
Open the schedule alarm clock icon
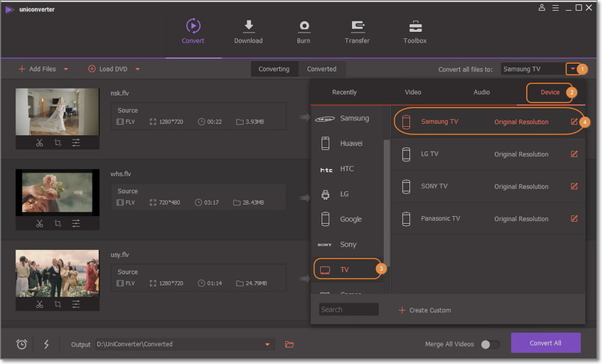pyautogui.click(x=22, y=344)
